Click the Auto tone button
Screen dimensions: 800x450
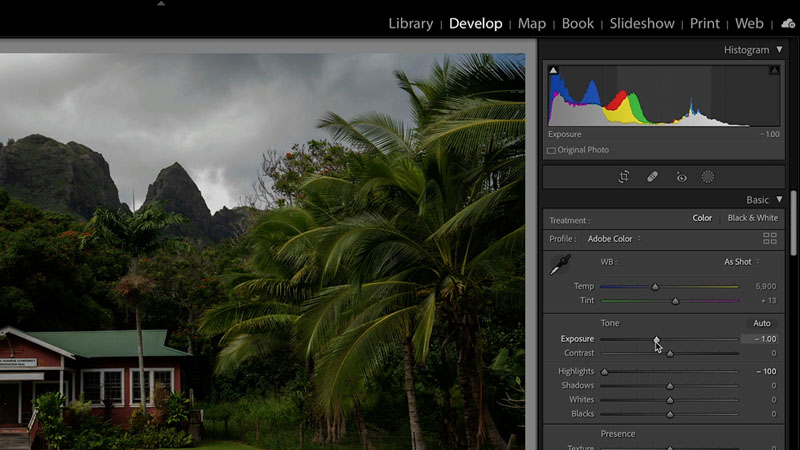(762, 323)
